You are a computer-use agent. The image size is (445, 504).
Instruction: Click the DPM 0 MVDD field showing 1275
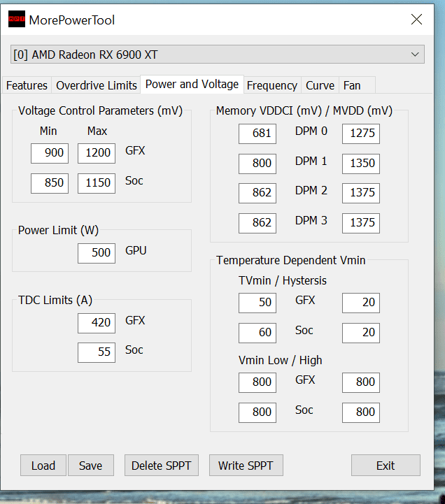[x=361, y=134]
